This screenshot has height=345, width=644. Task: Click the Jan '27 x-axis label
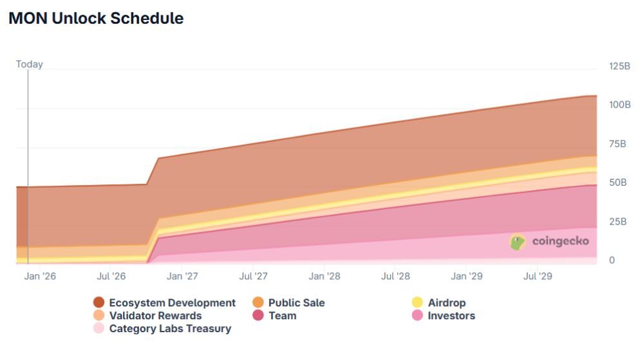click(182, 277)
